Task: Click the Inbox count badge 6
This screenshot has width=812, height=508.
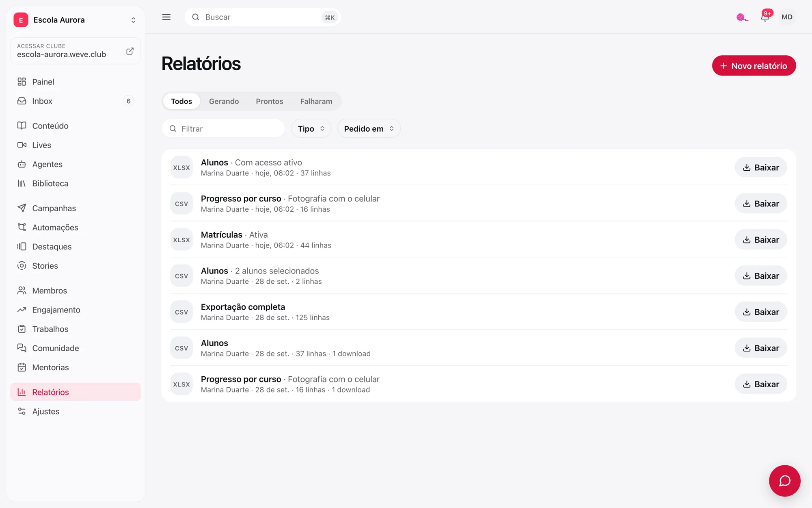Action: point(128,101)
